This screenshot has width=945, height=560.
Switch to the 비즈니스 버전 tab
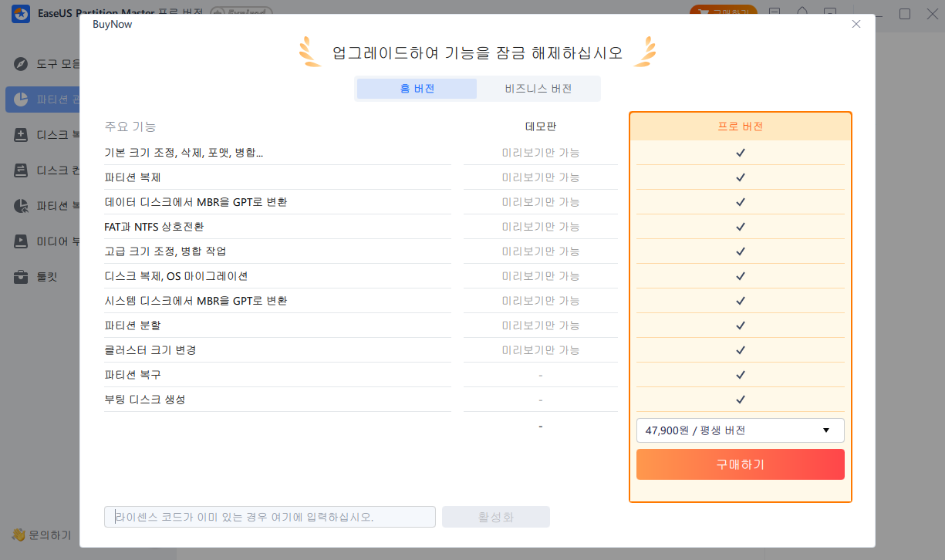coord(538,89)
